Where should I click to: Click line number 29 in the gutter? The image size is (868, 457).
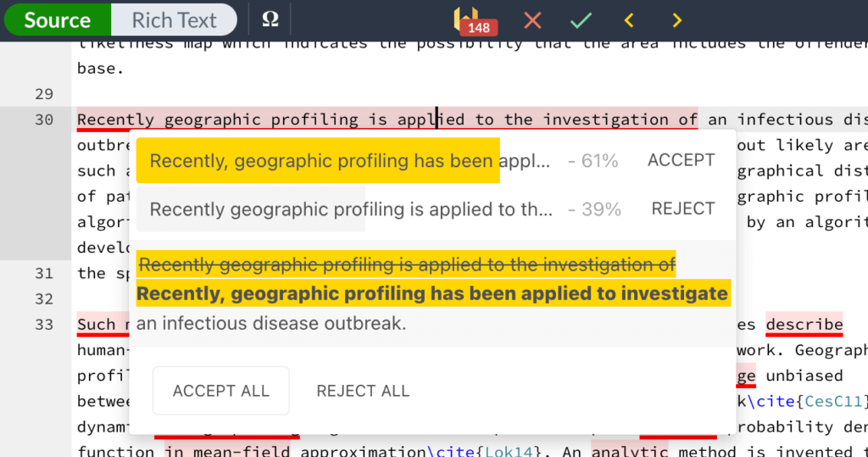click(44, 94)
